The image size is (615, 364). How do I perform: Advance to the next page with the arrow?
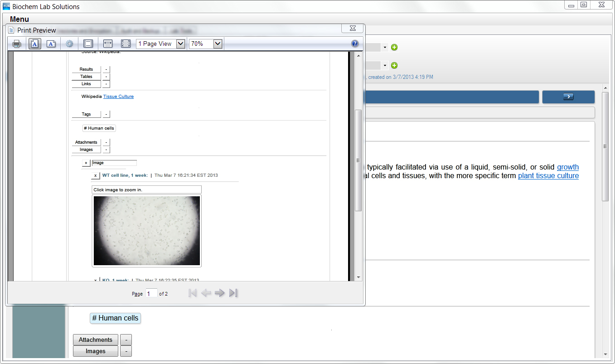[x=219, y=293]
